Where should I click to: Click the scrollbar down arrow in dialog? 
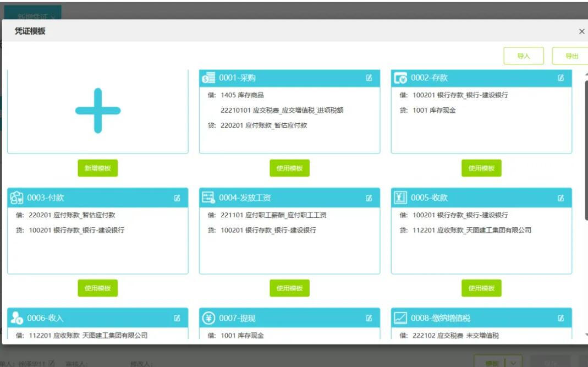[x=586, y=335]
